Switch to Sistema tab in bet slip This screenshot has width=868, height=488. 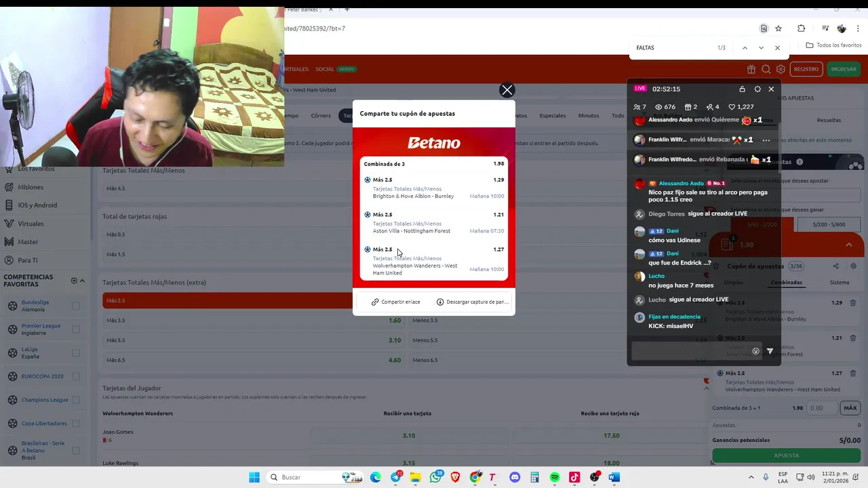pos(839,283)
